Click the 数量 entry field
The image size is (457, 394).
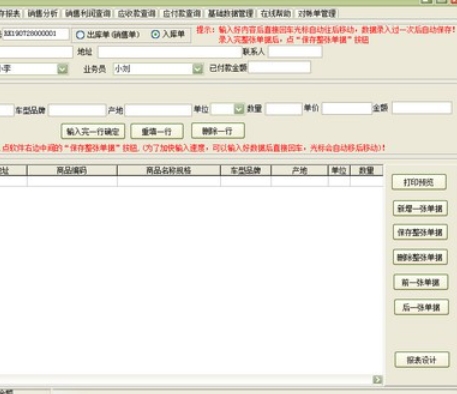click(284, 109)
